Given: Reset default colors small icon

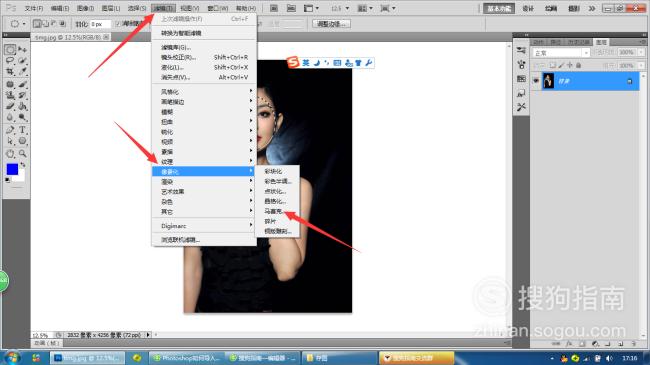Looking at the screenshot, I should [x=7, y=180].
